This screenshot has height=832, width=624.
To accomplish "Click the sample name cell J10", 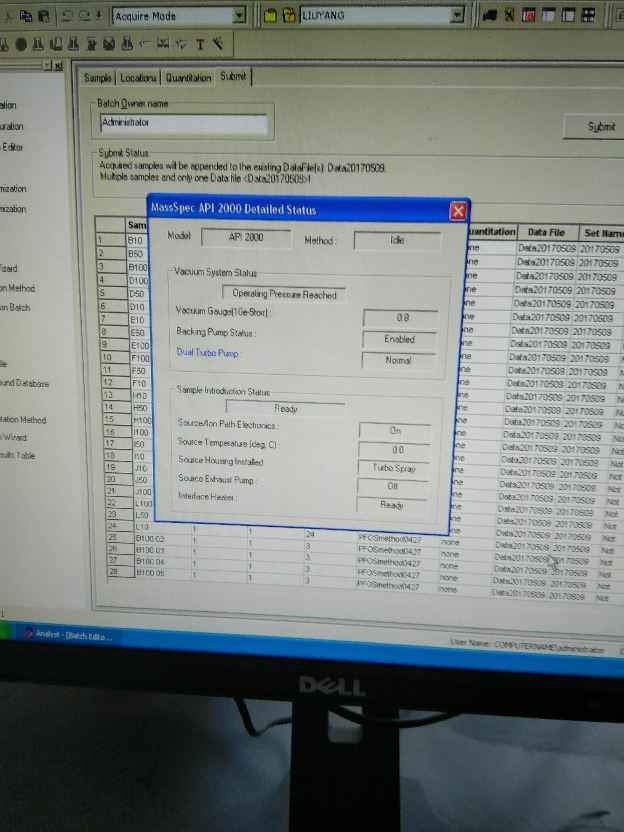I will [x=142, y=468].
